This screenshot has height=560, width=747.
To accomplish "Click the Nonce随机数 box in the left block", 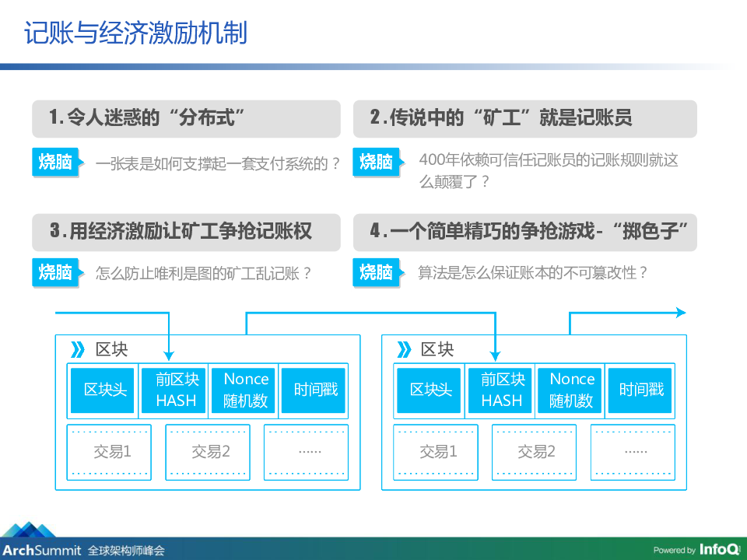I will 246,390.
